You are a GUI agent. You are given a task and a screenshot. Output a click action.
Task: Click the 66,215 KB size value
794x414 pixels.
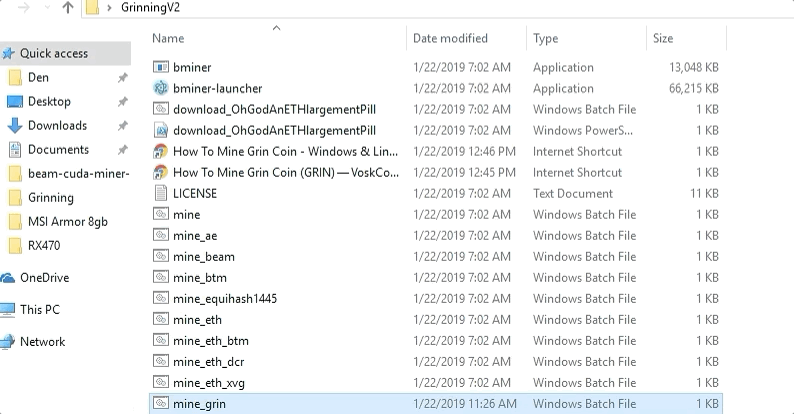point(694,88)
